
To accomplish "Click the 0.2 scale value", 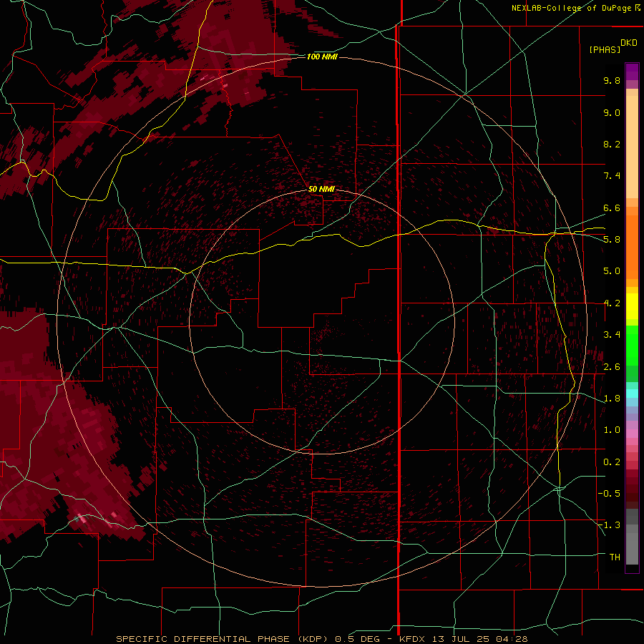I will tap(612, 462).
